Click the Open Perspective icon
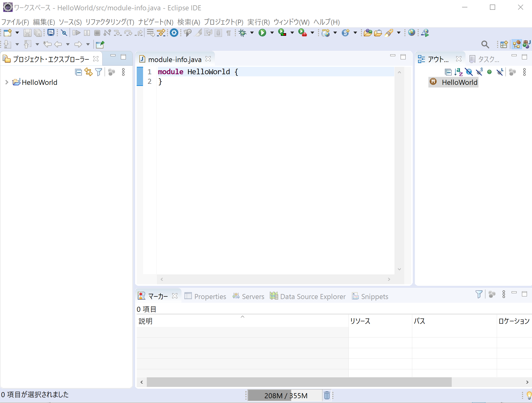Screen dimensions: 532x403 click(504, 44)
